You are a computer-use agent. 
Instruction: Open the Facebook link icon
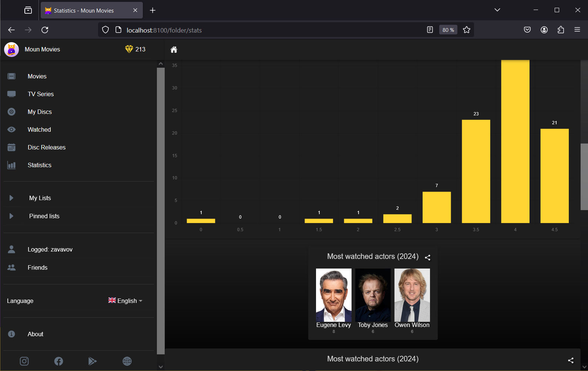click(58, 361)
